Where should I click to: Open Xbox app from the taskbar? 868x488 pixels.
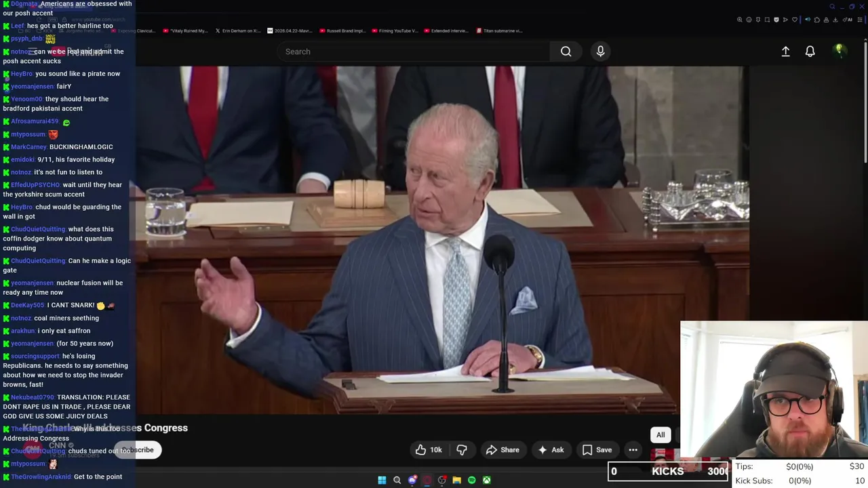(487, 481)
